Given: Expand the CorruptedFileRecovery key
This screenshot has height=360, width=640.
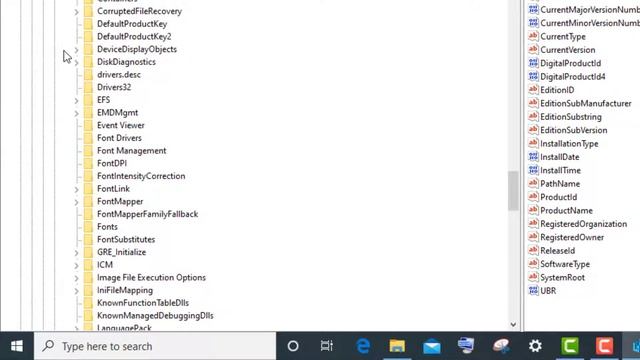Looking at the screenshot, I should click(x=76, y=11).
